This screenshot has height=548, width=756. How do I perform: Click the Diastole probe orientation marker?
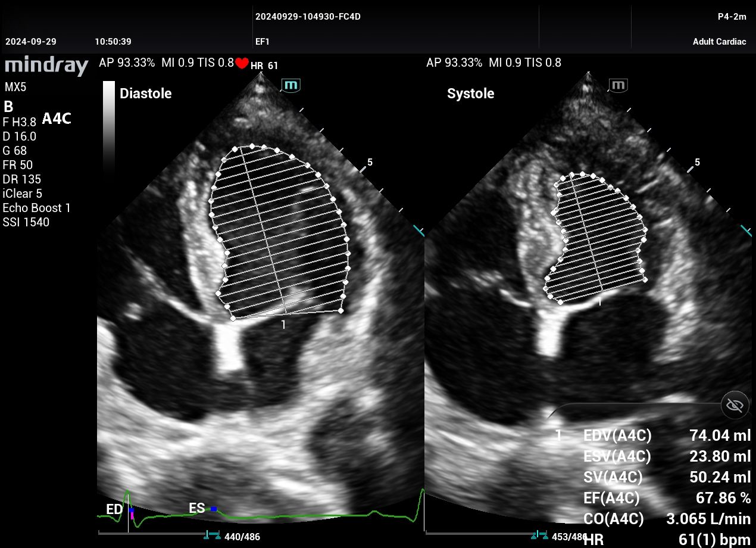(291, 85)
